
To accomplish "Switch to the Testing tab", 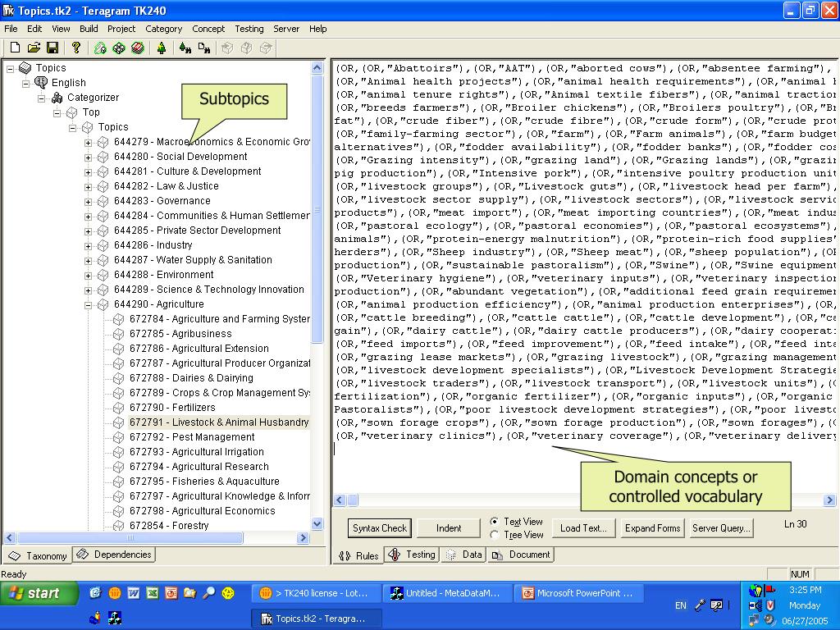I will (x=413, y=555).
